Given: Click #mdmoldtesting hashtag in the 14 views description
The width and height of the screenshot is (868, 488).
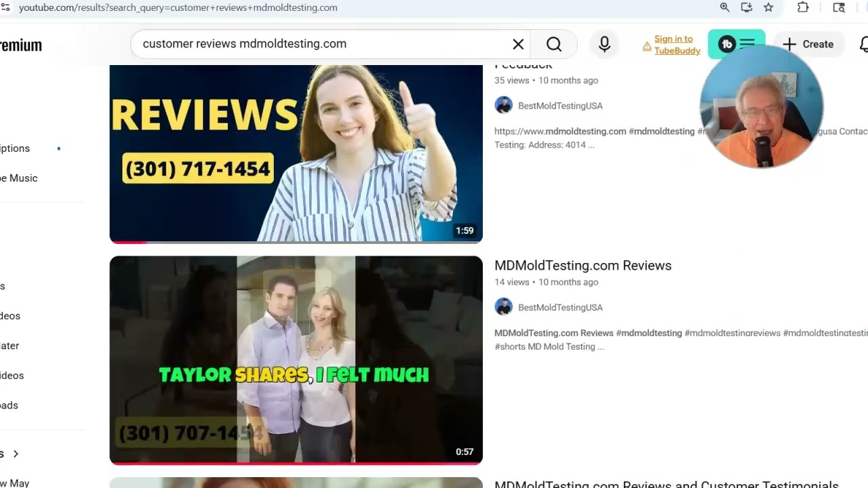Looking at the screenshot, I should point(649,333).
